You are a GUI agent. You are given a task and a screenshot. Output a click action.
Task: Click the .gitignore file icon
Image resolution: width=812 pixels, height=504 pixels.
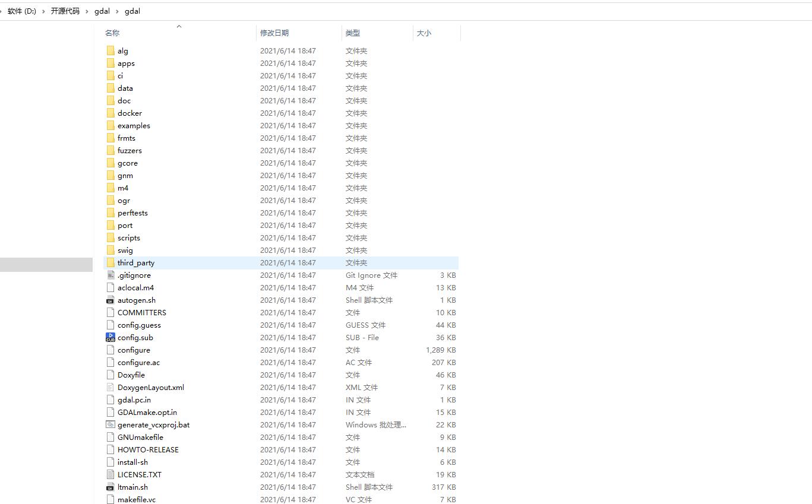110,275
